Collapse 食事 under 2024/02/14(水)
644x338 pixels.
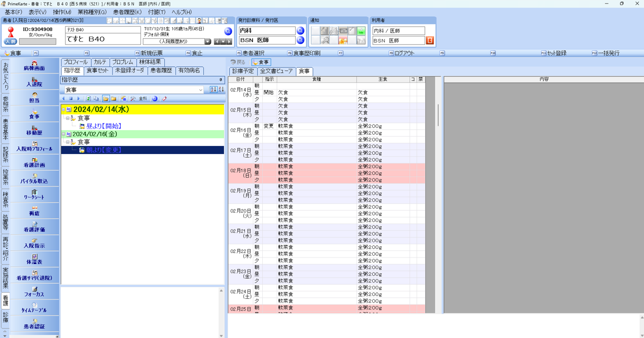click(x=67, y=118)
